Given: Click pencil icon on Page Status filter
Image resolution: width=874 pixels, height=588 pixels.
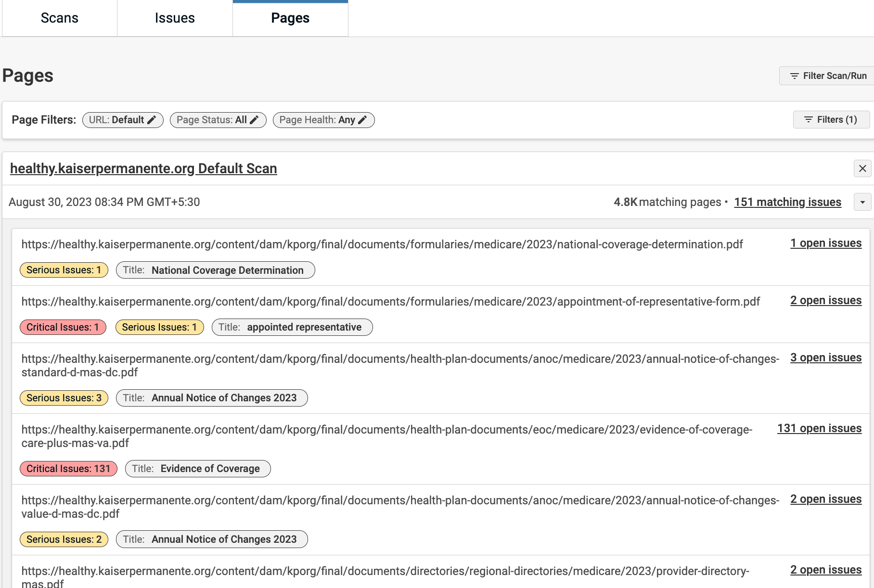Looking at the screenshot, I should pyautogui.click(x=254, y=120).
